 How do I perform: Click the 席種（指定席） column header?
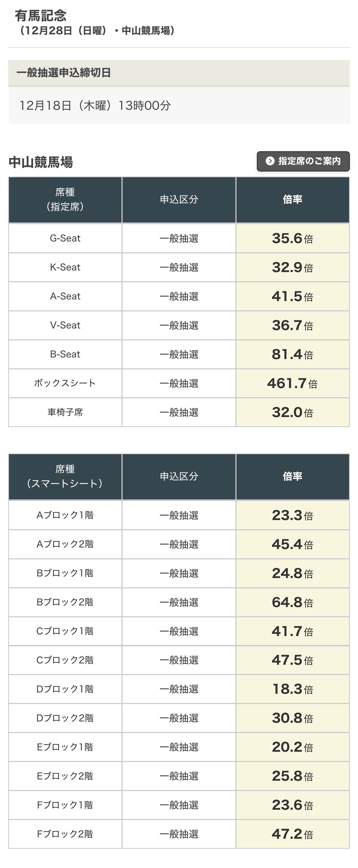pyautogui.click(x=65, y=199)
